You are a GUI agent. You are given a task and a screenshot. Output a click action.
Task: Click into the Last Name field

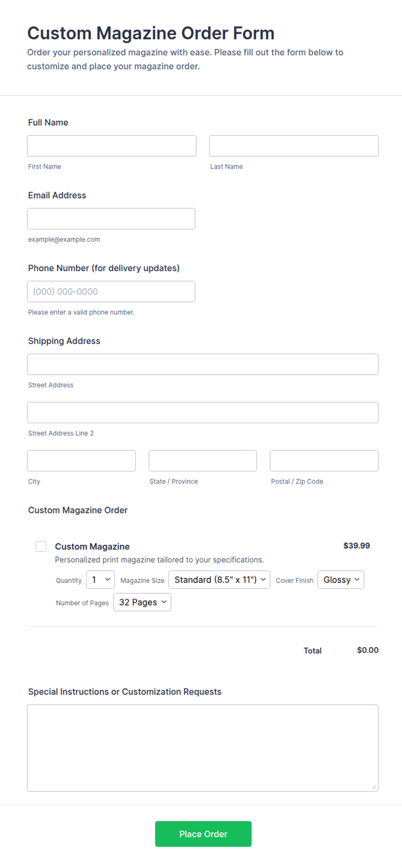pos(294,146)
